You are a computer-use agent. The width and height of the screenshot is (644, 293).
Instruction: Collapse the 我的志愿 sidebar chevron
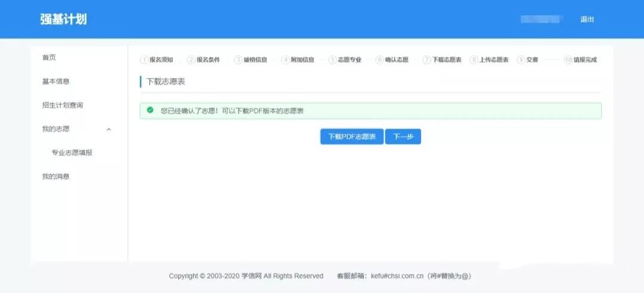point(109,129)
